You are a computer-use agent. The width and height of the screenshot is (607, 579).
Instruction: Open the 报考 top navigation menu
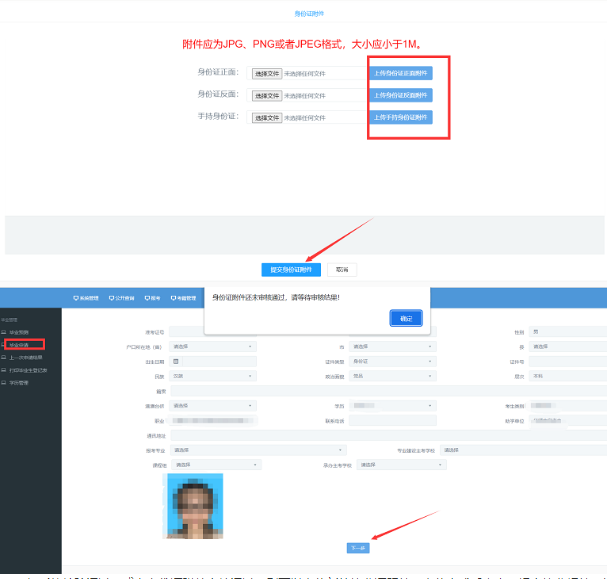pos(153,298)
